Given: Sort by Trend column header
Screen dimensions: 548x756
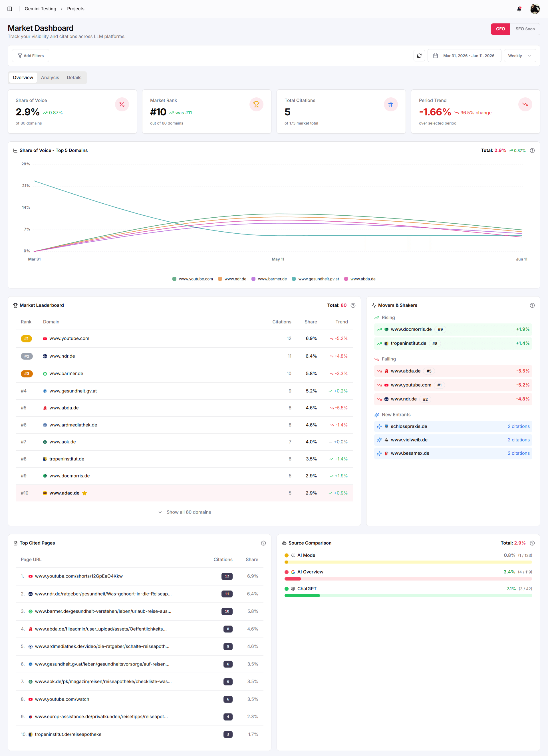Looking at the screenshot, I should pos(341,322).
